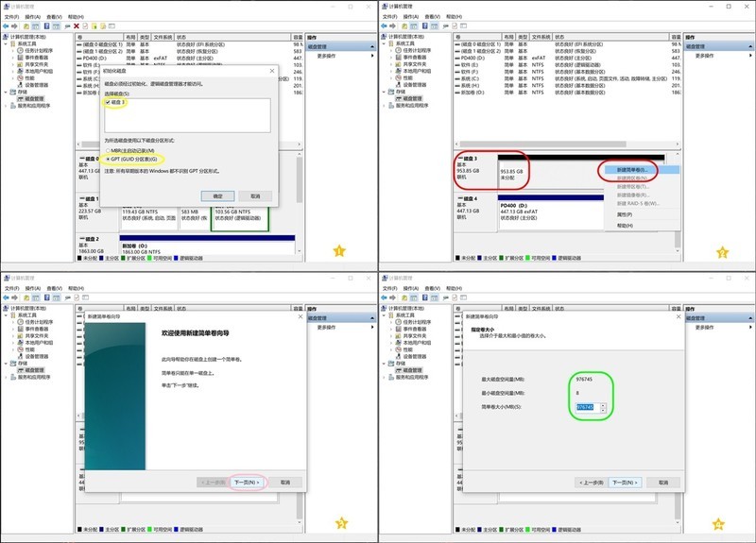756x543 pixels.
Task: Select 性能 in wizard welcome window tree
Action: click(30, 349)
